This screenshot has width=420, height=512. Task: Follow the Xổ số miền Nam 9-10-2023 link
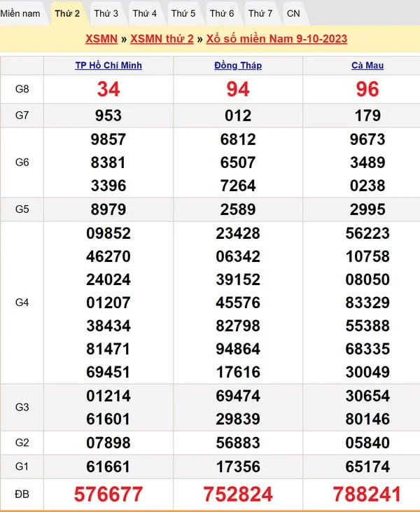[x=276, y=39]
